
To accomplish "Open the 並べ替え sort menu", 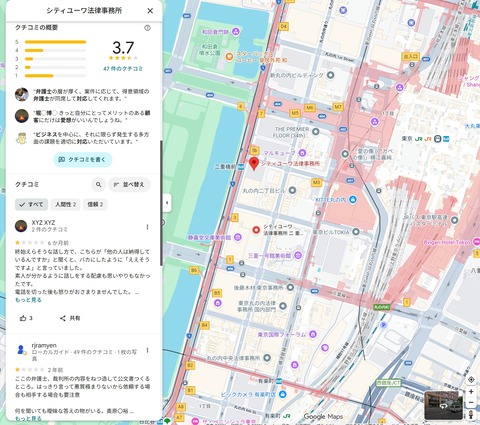I will 129,184.
